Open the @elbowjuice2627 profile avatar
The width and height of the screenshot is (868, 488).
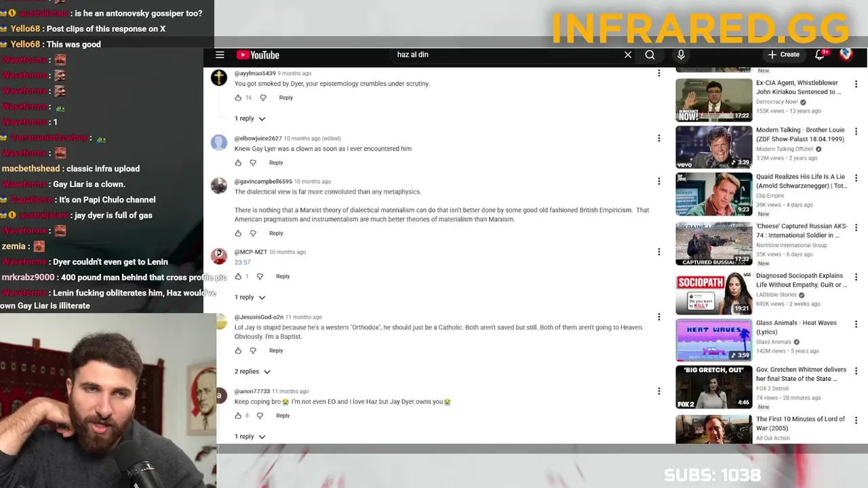[x=219, y=142]
